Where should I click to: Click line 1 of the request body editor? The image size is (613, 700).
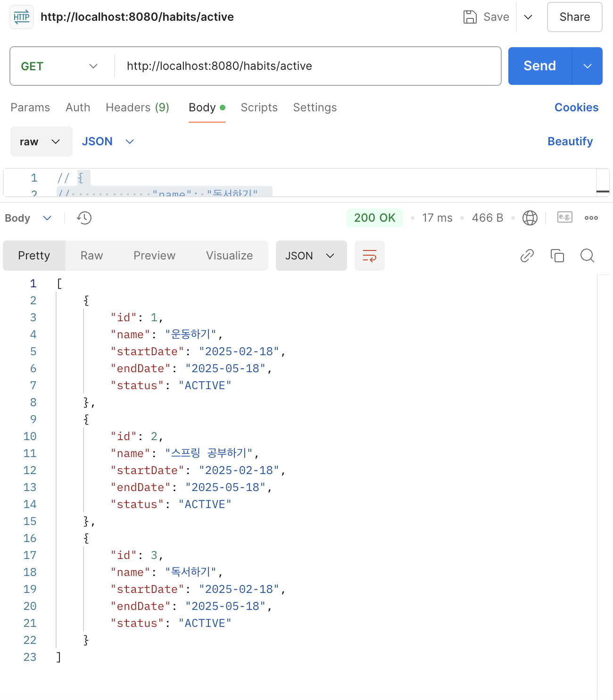(311, 178)
